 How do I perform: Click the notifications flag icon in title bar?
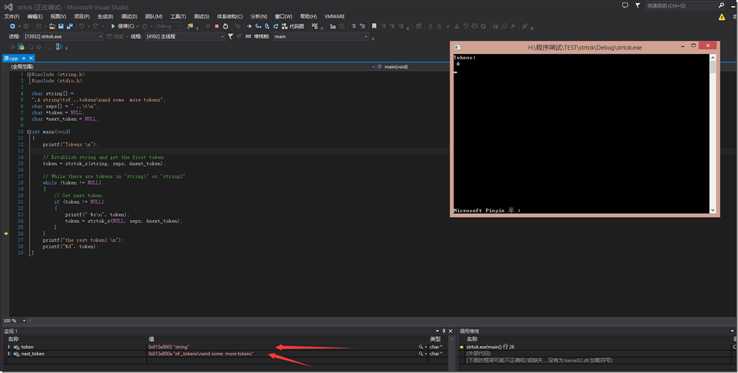coord(638,5)
